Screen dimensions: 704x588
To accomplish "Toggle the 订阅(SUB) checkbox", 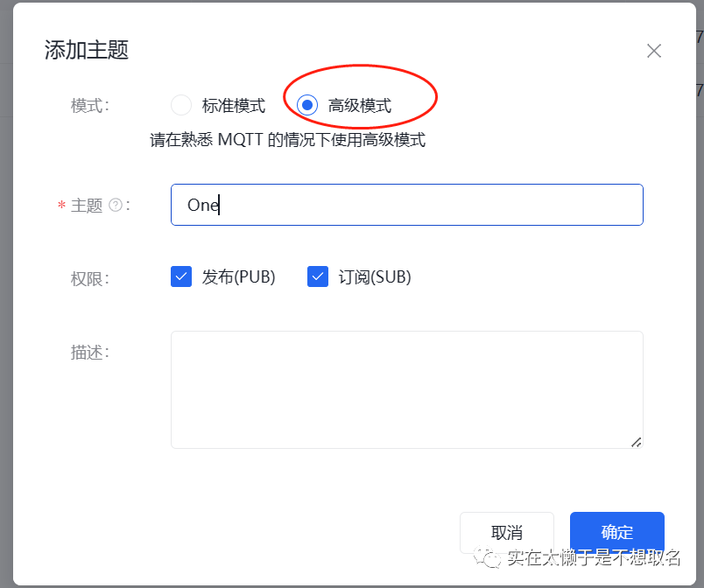I will 318,277.
